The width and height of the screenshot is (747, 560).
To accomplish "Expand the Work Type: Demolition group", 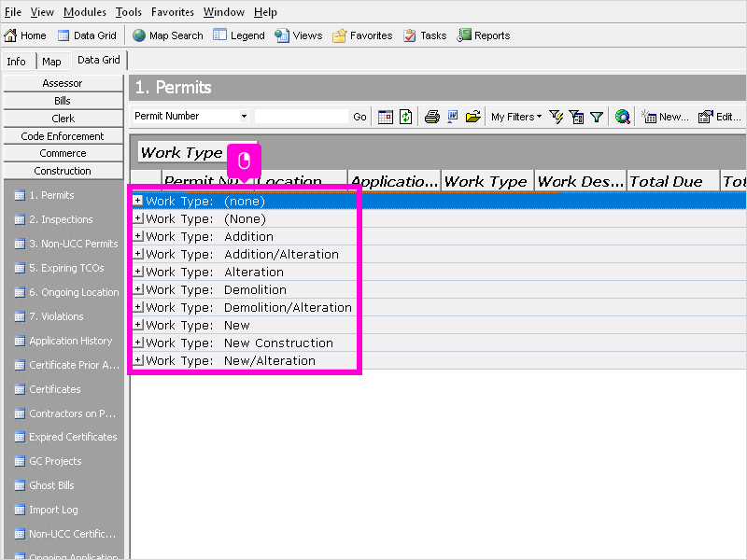I will click(137, 289).
